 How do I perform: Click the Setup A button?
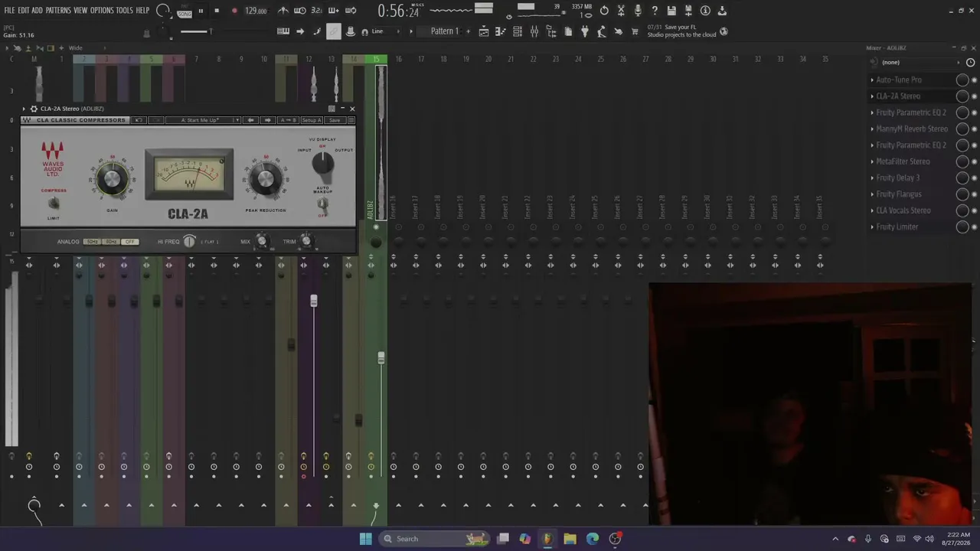click(312, 120)
